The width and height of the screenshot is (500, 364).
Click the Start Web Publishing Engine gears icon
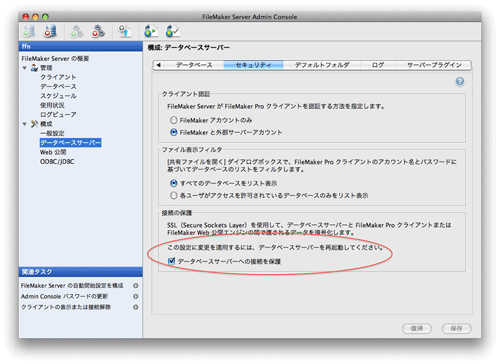[x=77, y=31]
